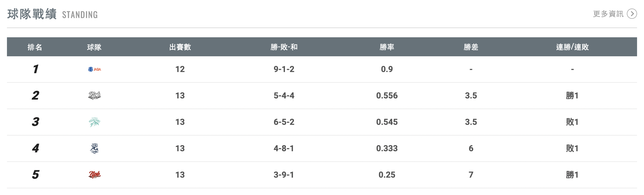Viewport: 644px width, 195px height.
Task: Select the 球隊 column header
Action: [x=94, y=47]
